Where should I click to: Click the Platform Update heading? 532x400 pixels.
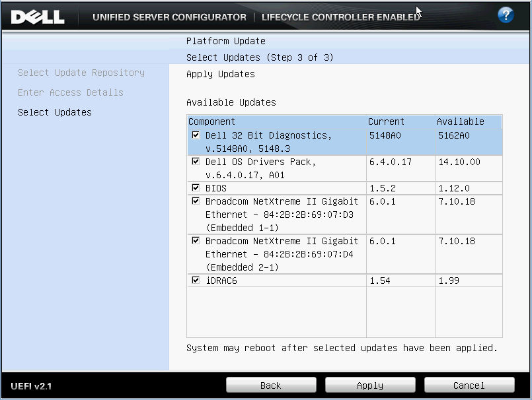click(x=226, y=41)
